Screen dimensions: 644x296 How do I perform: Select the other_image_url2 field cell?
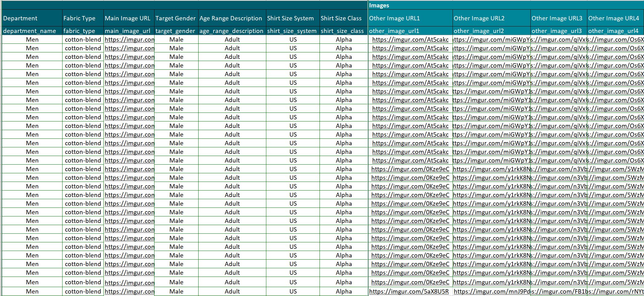click(x=492, y=31)
